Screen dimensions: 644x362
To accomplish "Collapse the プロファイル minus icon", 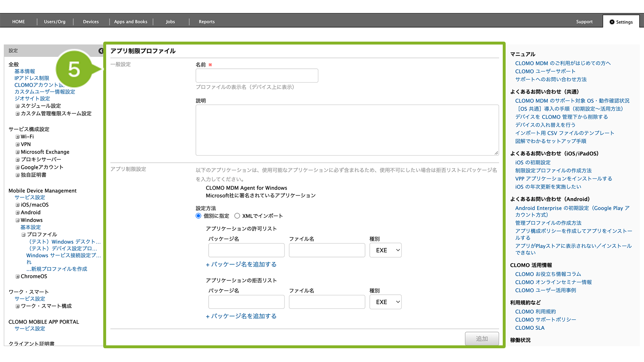I will click(x=23, y=235).
